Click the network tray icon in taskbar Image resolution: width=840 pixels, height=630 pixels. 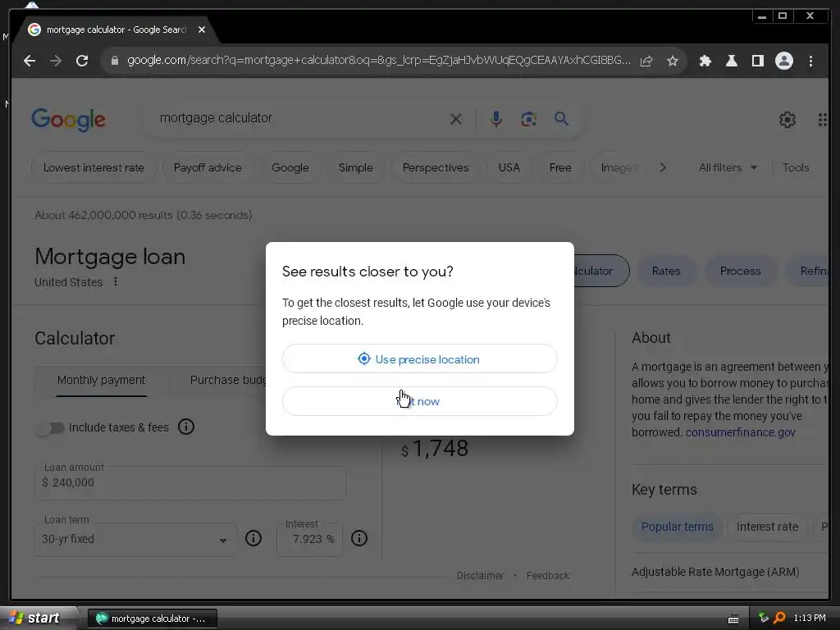(x=764, y=619)
